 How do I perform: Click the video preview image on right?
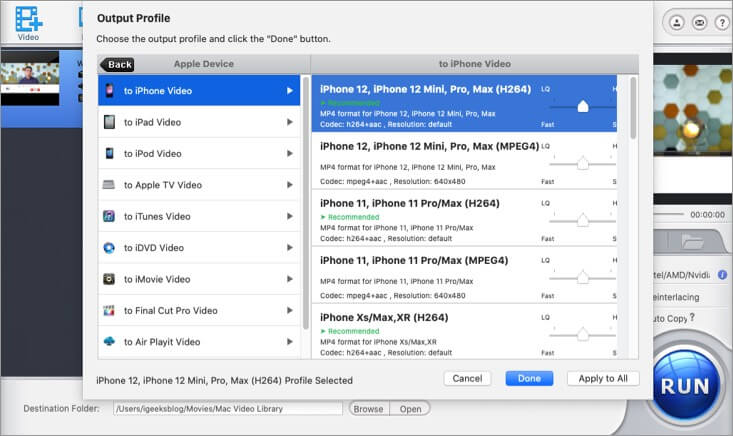[x=693, y=110]
